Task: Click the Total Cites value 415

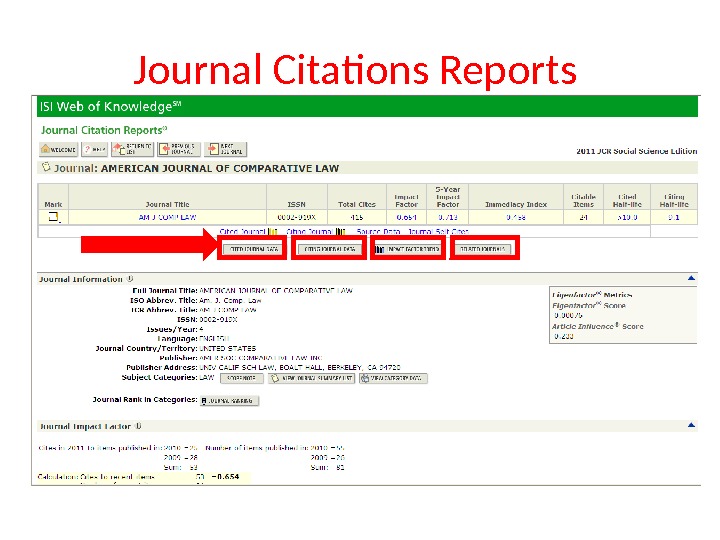Action: coord(356,217)
